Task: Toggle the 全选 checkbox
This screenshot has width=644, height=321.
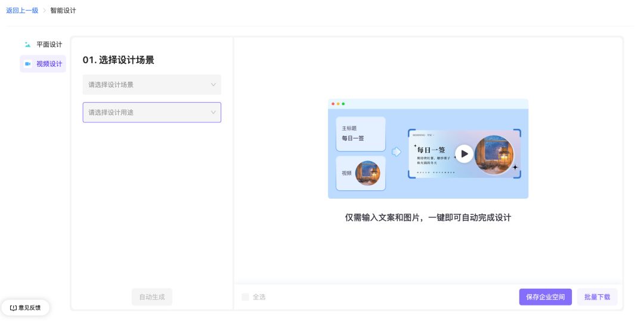Action: pos(245,297)
